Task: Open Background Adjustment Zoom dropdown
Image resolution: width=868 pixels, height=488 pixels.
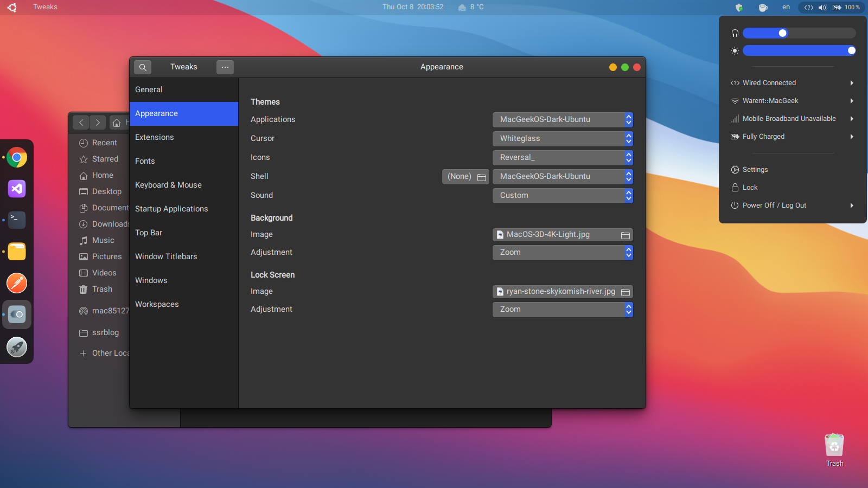Action: pos(563,253)
